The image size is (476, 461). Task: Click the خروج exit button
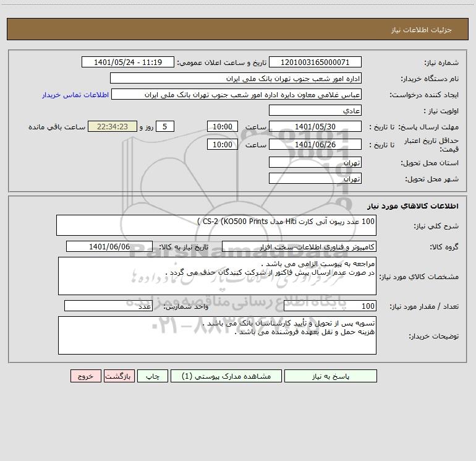point(85,376)
